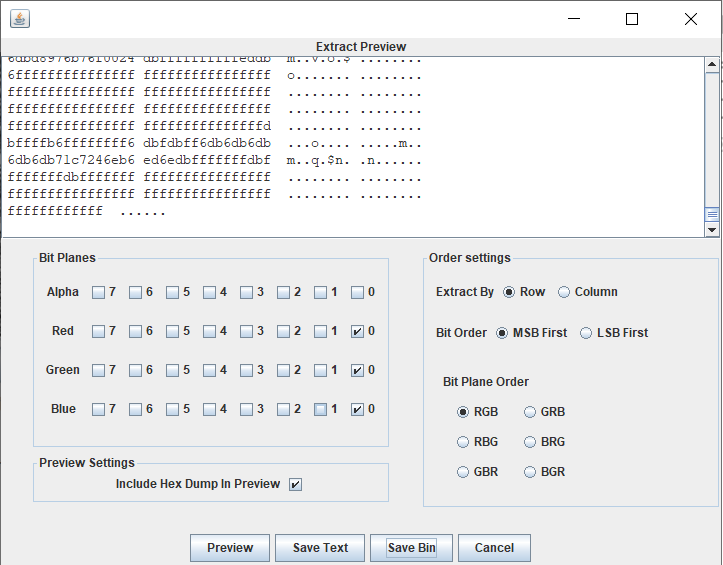The image size is (723, 565).
Task: Enable Blue bit plane 7 checkbox
Action: point(98,410)
